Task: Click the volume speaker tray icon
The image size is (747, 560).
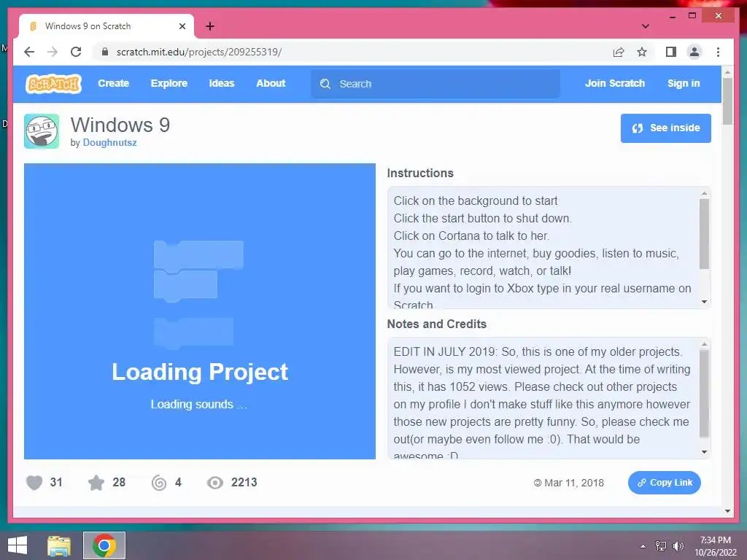Action: 678,546
